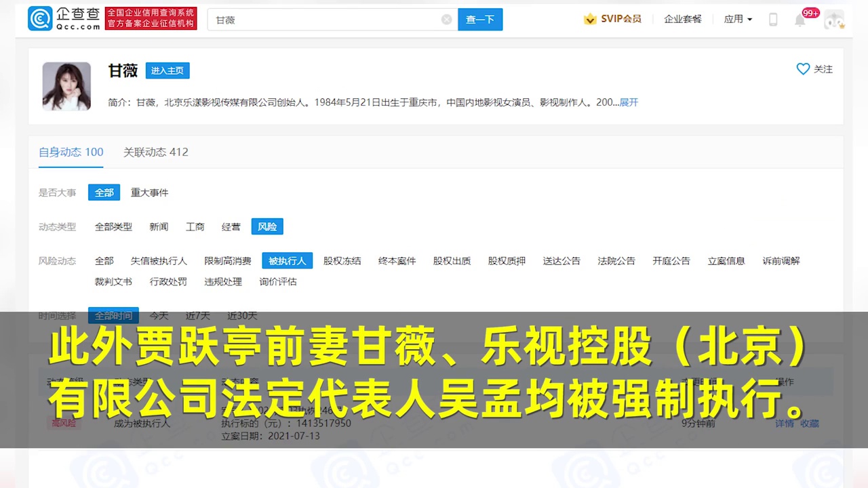Filter by 诉前调解

pyautogui.click(x=782, y=260)
